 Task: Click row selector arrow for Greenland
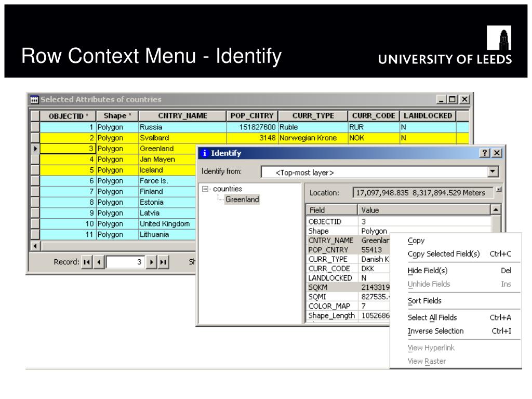pos(35,149)
